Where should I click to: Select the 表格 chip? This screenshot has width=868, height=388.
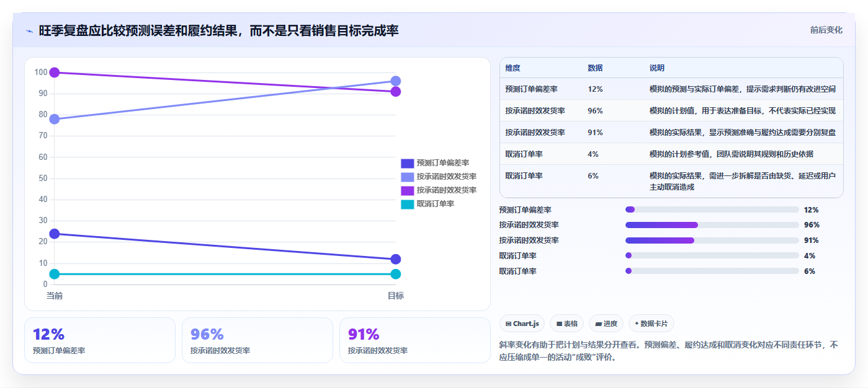point(567,324)
